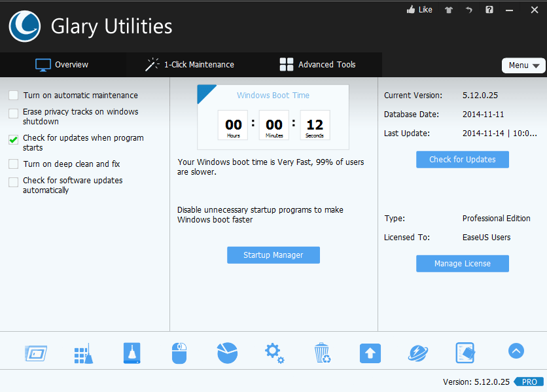
Task: Switch to the 1-Click Maintenance tab
Action: pyautogui.click(x=190, y=65)
